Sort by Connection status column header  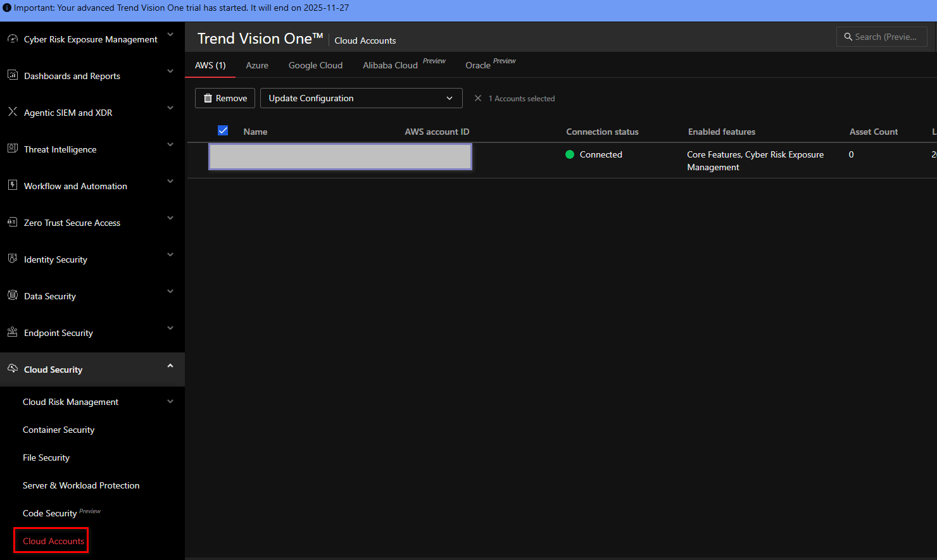click(x=602, y=132)
